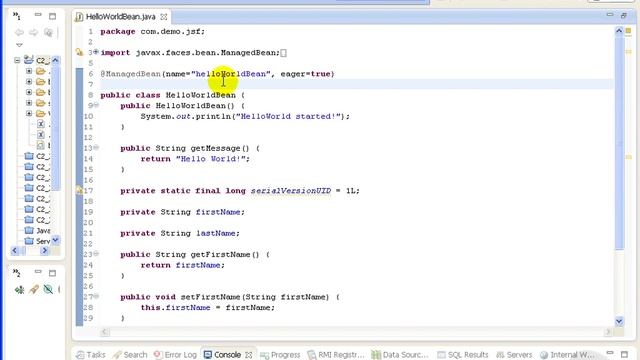
Task: Open the left panel view menu triangle
Action: [19, 45]
